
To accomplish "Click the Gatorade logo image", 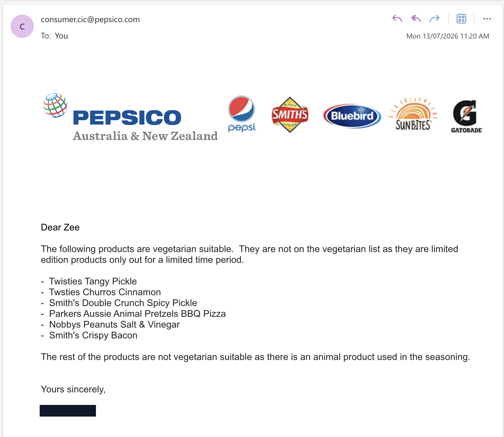I will point(466,116).
